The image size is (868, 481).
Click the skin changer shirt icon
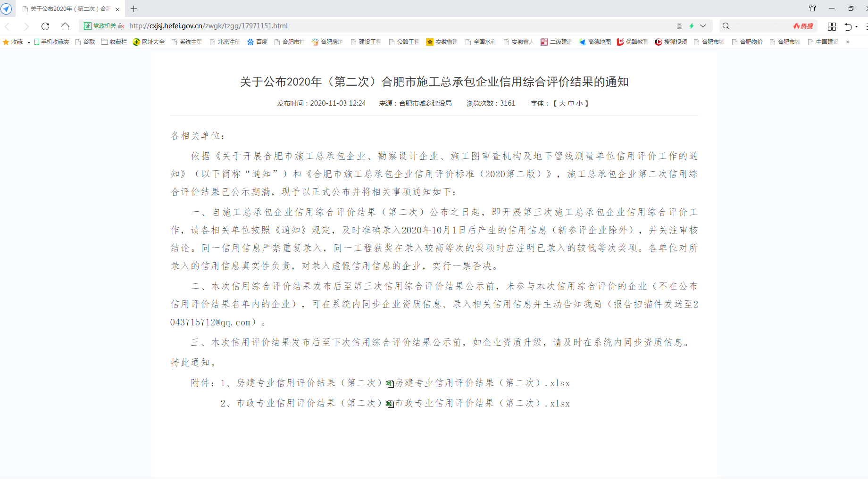(812, 8)
